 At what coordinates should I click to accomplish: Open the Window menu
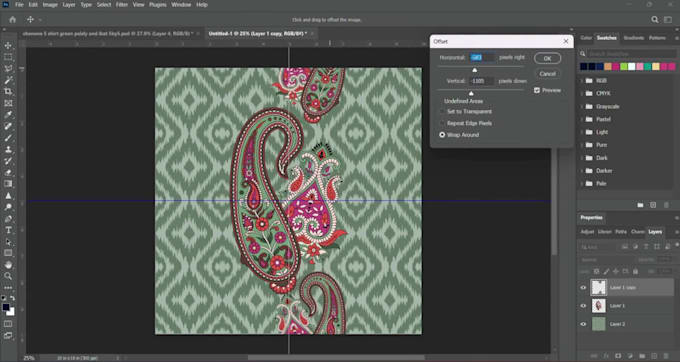pyautogui.click(x=181, y=5)
